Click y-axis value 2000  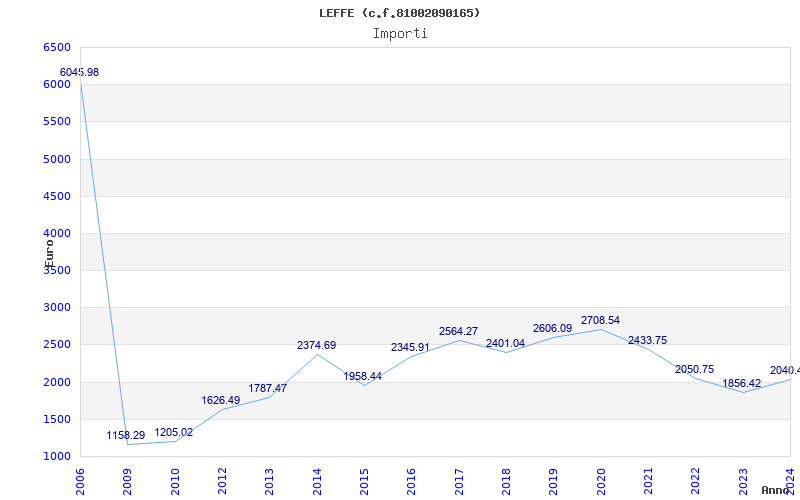pyautogui.click(x=57, y=382)
